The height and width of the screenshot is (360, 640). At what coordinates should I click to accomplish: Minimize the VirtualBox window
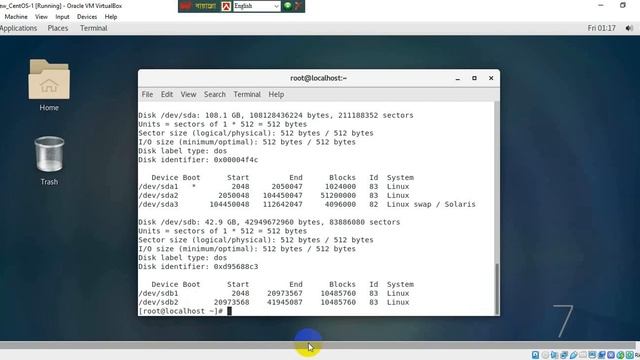point(601,5)
